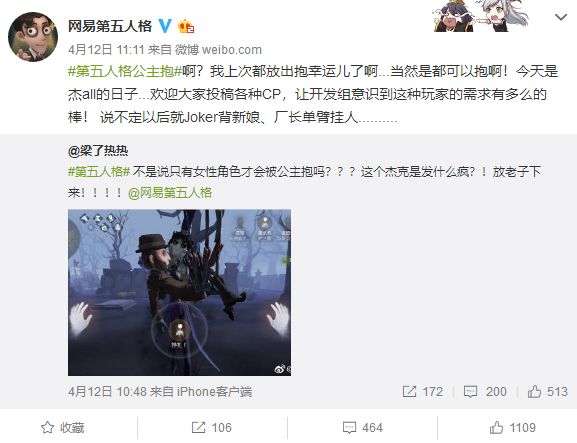
Task: Click the blue verified V badge
Action: (165, 26)
